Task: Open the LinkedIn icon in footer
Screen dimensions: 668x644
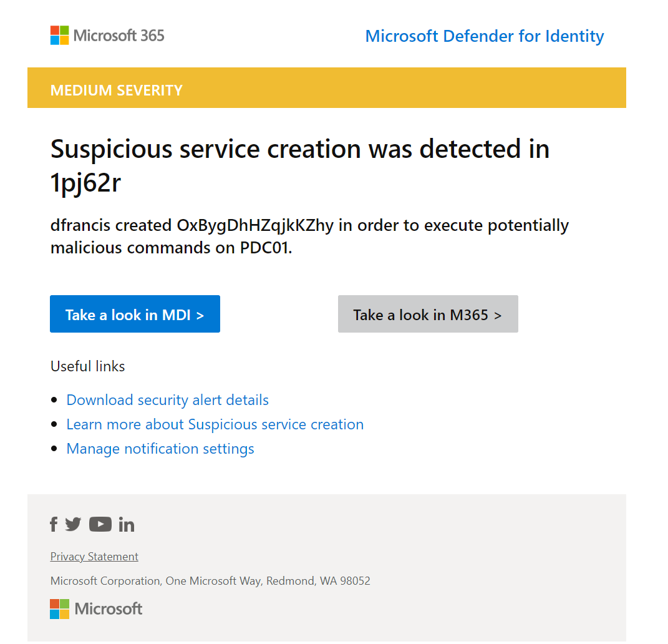Action: coord(127,525)
